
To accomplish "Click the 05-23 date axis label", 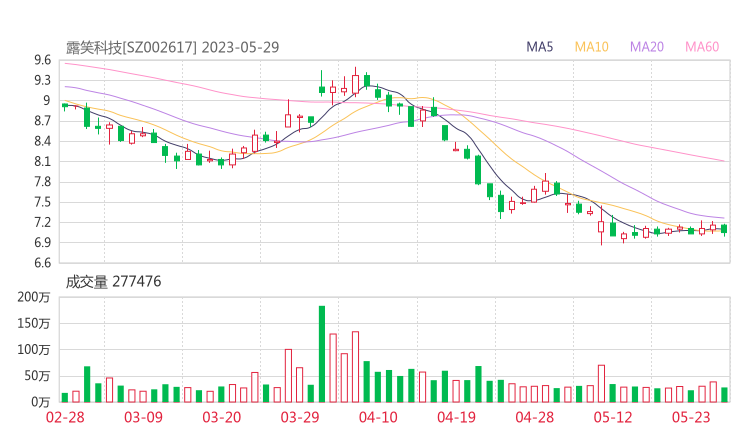I will pos(691,417).
